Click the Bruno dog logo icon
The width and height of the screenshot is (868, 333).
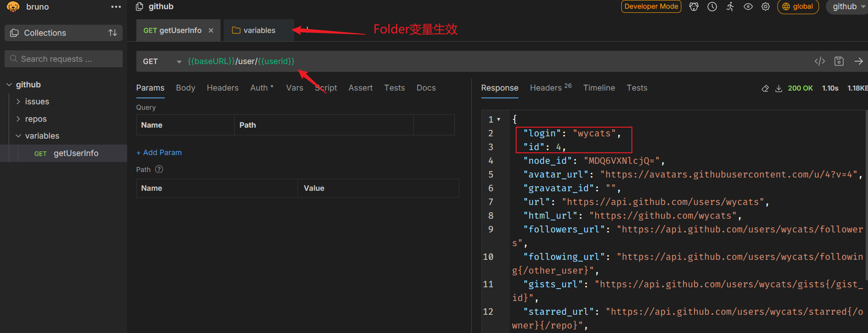tap(13, 7)
